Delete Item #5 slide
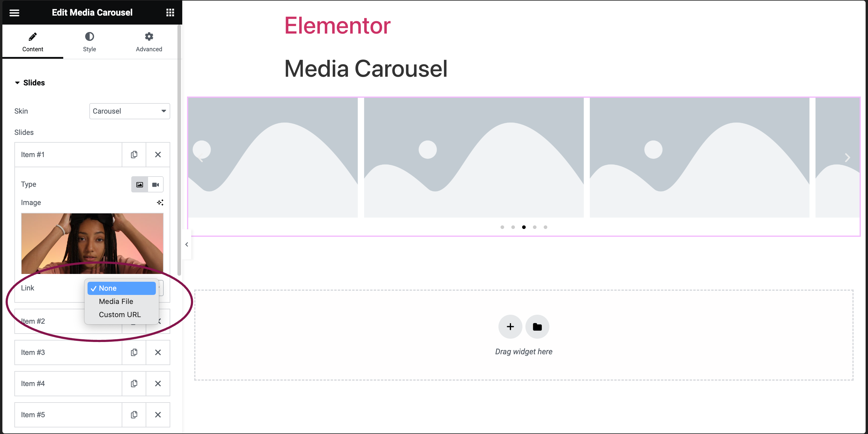This screenshot has width=868, height=434. 158,415
